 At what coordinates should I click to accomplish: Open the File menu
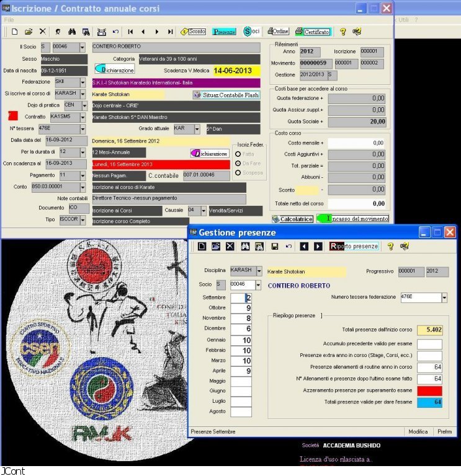coord(9,20)
